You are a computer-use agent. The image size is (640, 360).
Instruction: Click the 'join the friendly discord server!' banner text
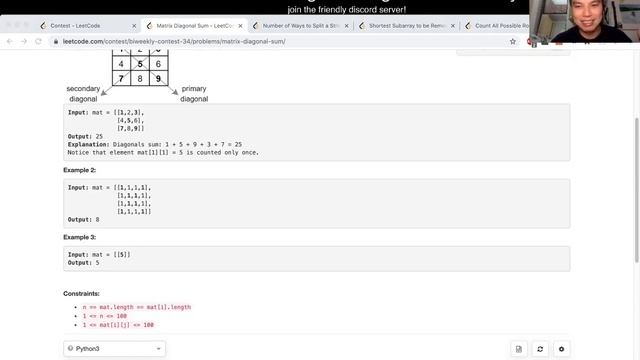(347, 9)
